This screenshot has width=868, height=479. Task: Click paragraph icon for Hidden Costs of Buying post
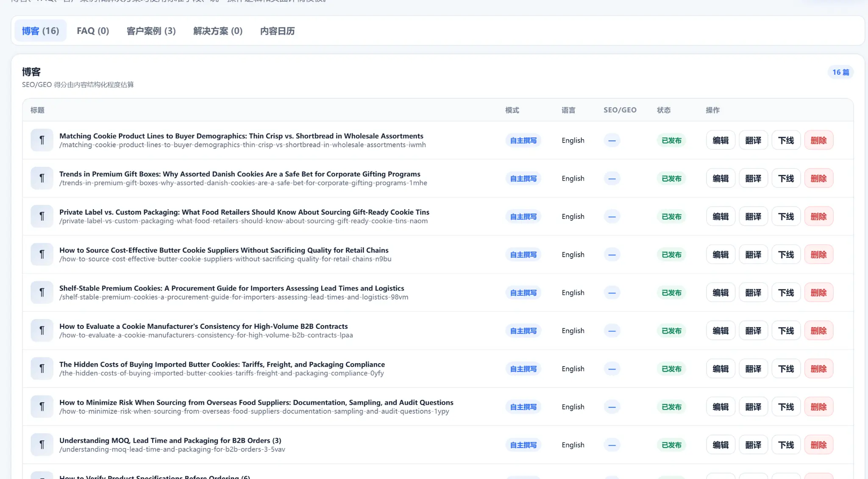[x=42, y=369]
